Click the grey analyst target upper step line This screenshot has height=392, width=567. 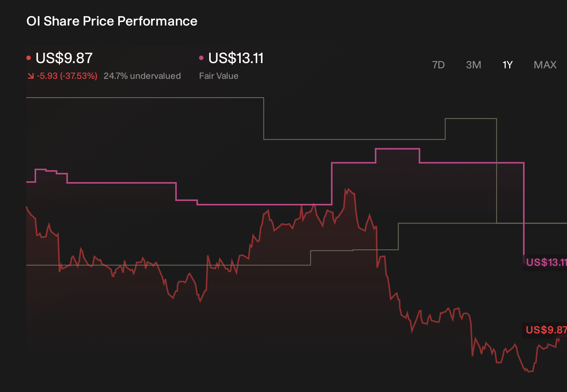(x=145, y=98)
